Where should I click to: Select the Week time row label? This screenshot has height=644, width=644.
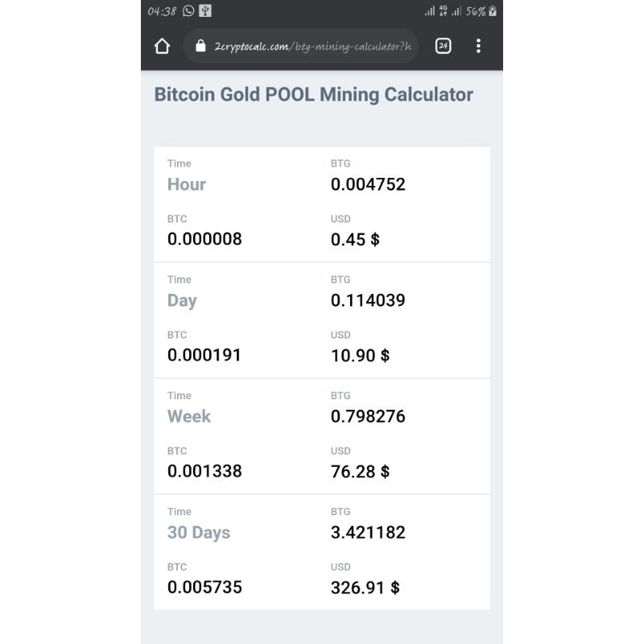(x=189, y=416)
